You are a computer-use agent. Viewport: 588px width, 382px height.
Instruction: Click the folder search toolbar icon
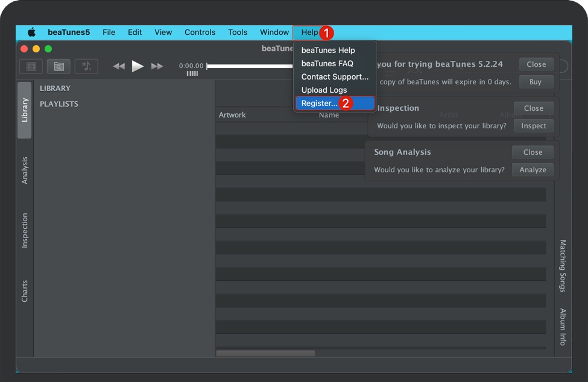coord(58,66)
